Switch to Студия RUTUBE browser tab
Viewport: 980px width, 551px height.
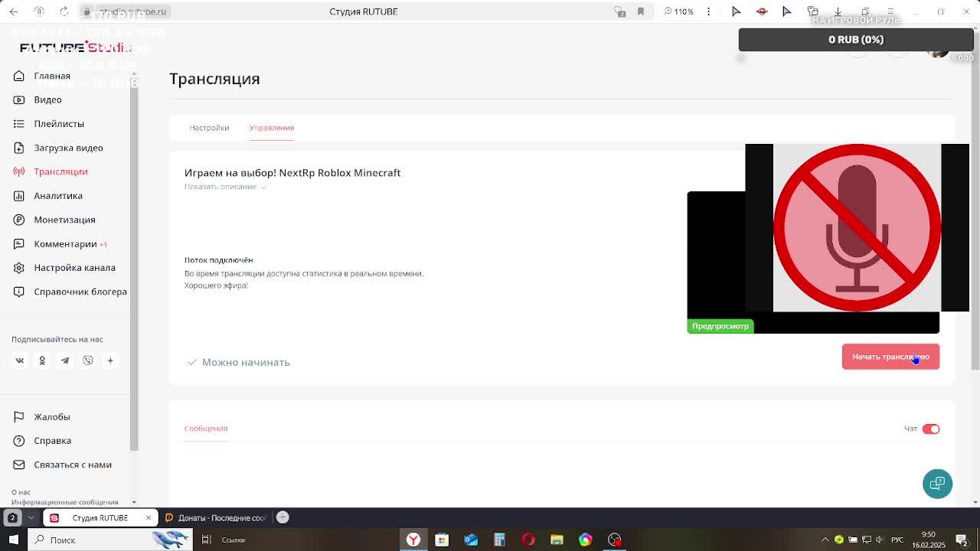[x=100, y=518]
